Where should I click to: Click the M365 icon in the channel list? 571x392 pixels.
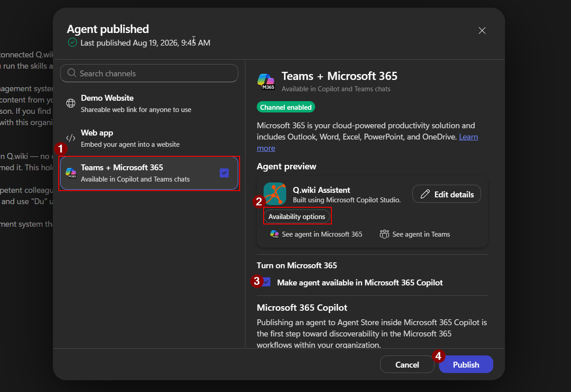(71, 173)
